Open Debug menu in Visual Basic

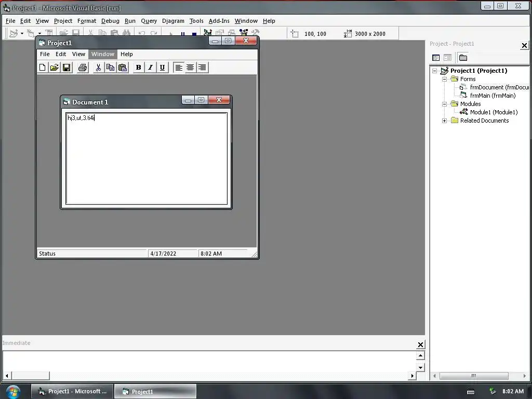tap(110, 21)
